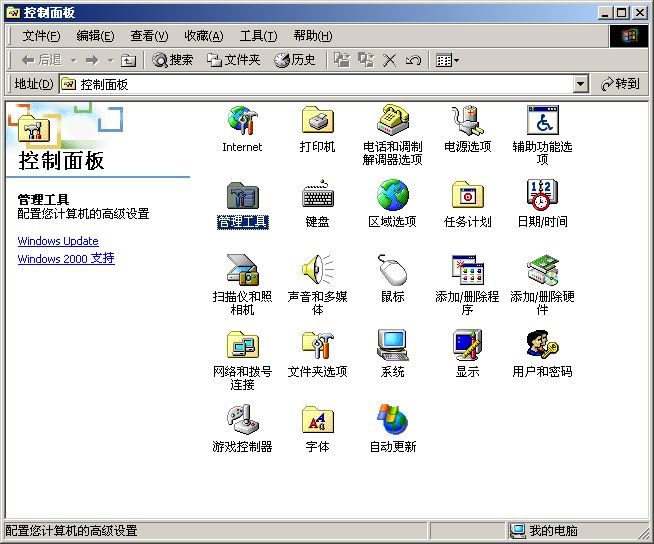Open 添加/删除程序 add/remove programs
Screen dimensions: 654x544
(x=467, y=271)
